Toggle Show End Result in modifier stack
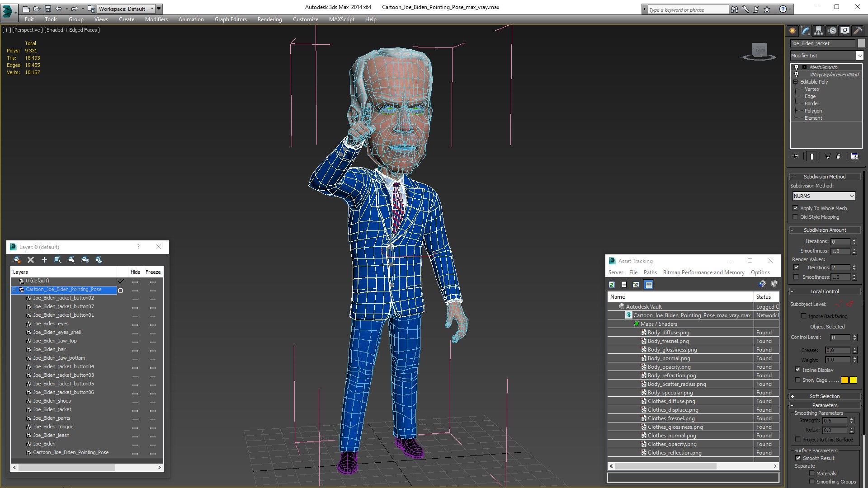 point(812,156)
